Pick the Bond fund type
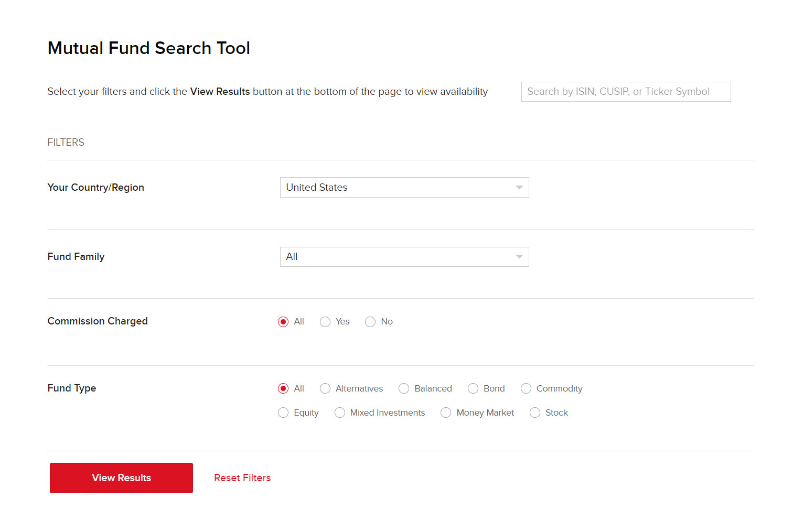Image resolution: width=793 pixels, height=532 pixels. [x=473, y=388]
